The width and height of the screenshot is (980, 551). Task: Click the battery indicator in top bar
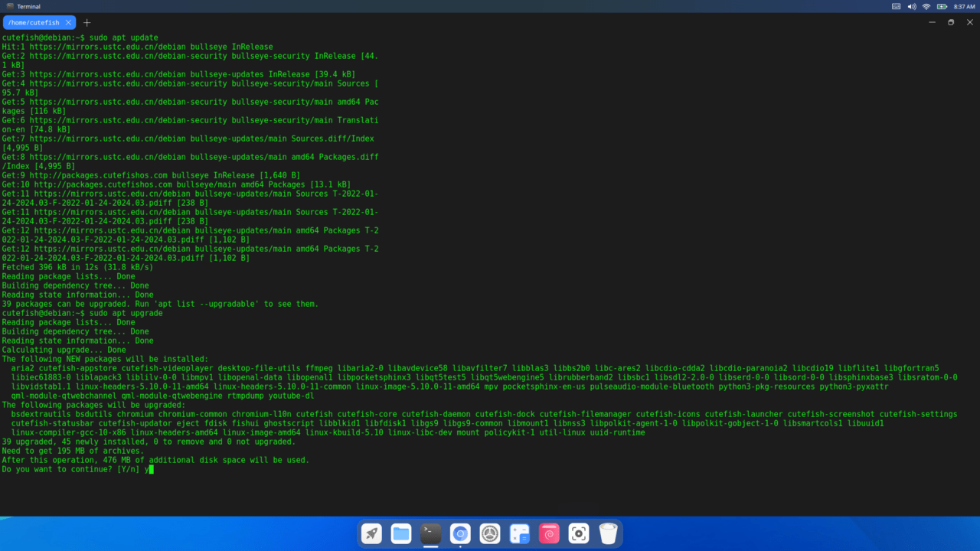940,6
